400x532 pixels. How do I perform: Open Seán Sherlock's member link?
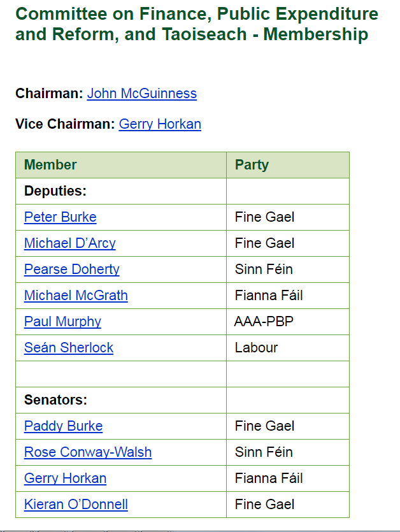pos(69,348)
